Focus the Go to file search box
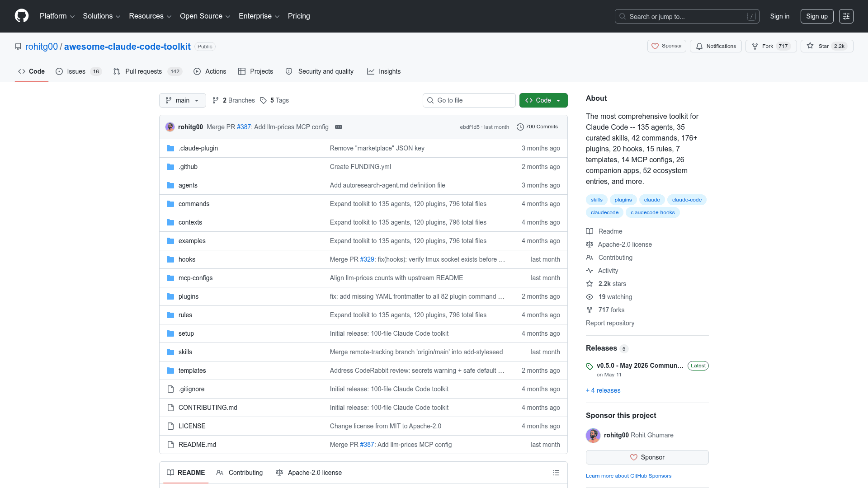Viewport: 868px width, 488px height. 469,100
